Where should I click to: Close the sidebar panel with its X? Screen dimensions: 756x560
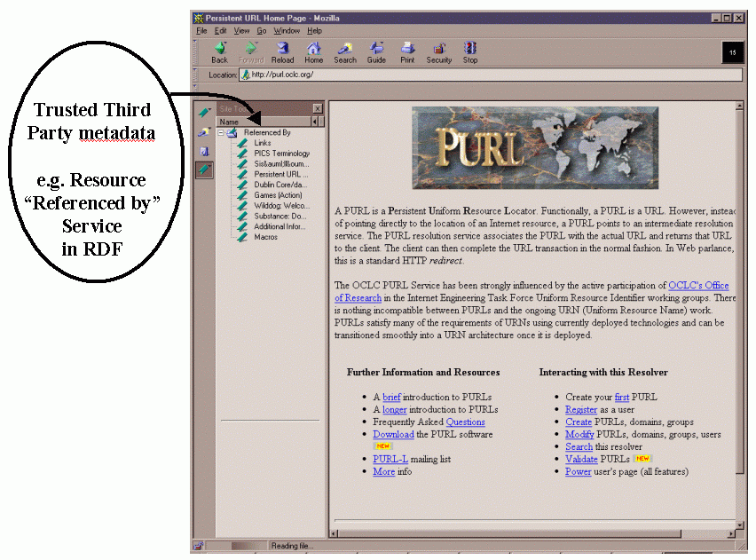point(318,108)
